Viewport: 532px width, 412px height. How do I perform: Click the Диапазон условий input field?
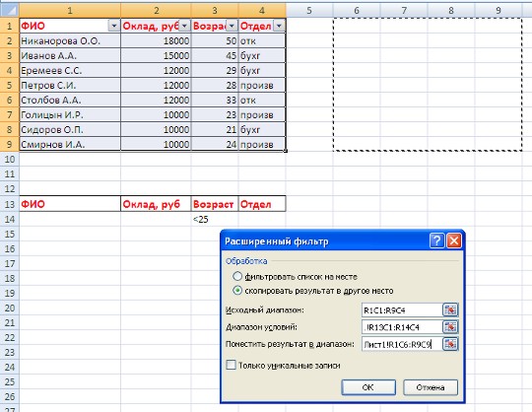point(402,327)
